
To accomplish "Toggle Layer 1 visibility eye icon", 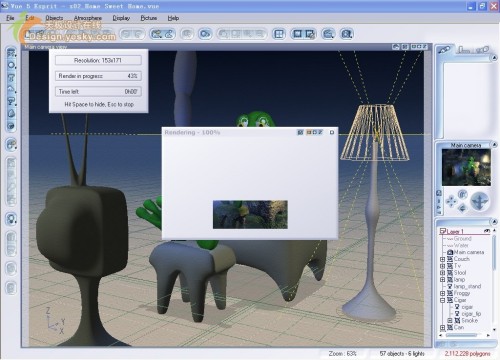I will [487, 231].
